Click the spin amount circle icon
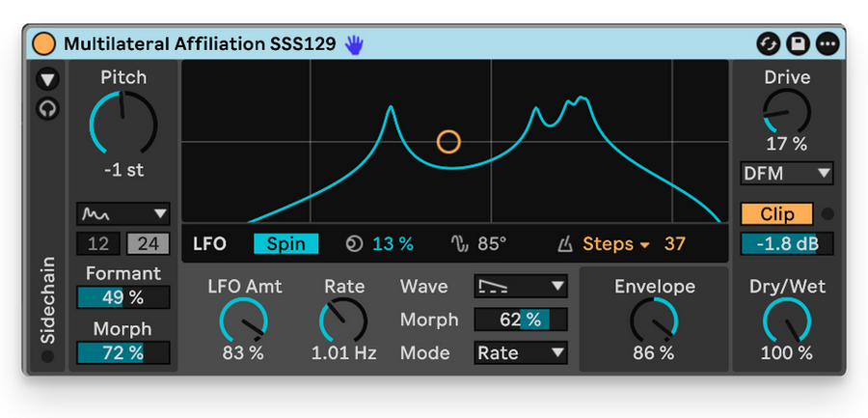The image size is (868, 418). point(354,244)
